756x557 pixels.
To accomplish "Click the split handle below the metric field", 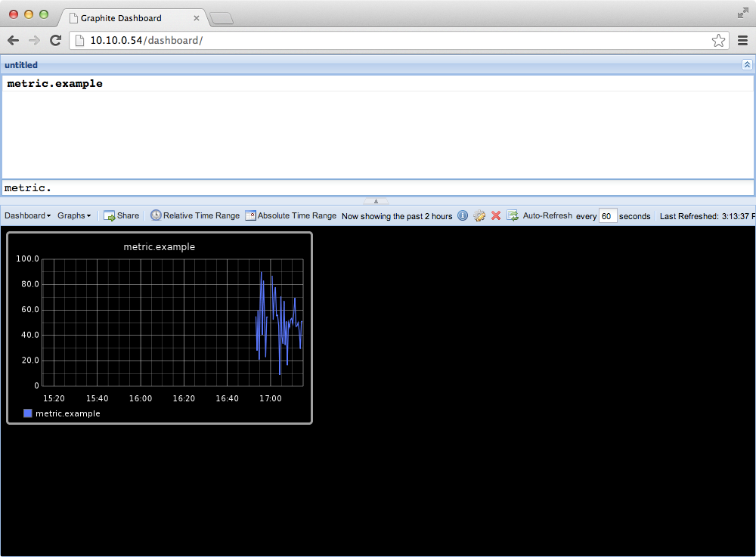I will [376, 201].
